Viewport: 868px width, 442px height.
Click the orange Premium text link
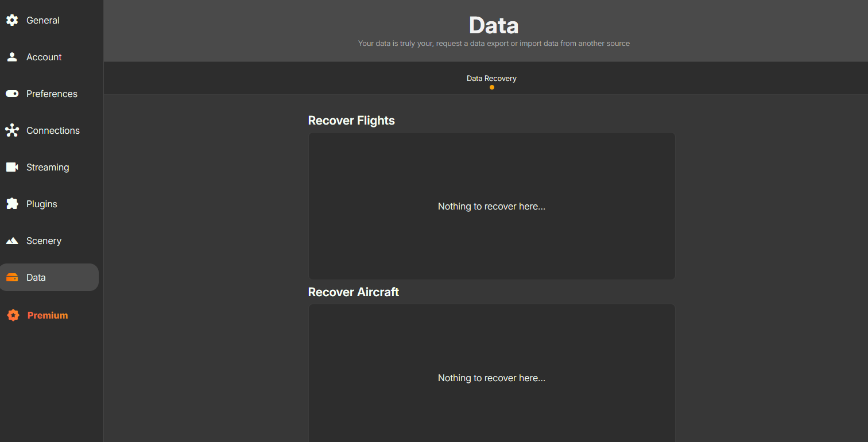pyautogui.click(x=48, y=315)
